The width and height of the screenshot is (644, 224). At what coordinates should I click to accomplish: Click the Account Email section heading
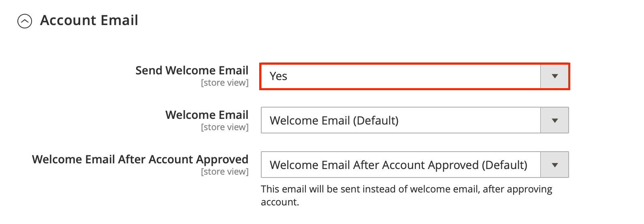(89, 20)
